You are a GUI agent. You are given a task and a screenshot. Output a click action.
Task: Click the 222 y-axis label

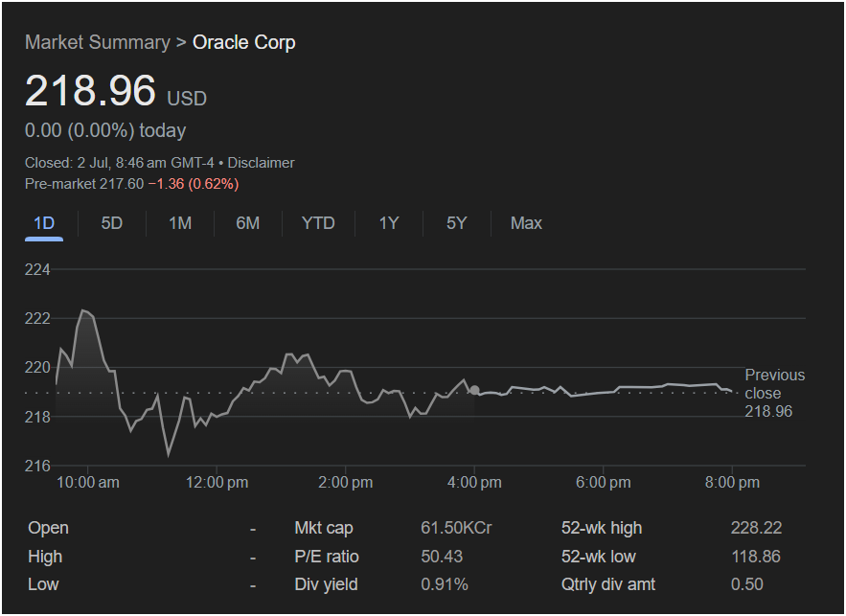tap(37, 319)
